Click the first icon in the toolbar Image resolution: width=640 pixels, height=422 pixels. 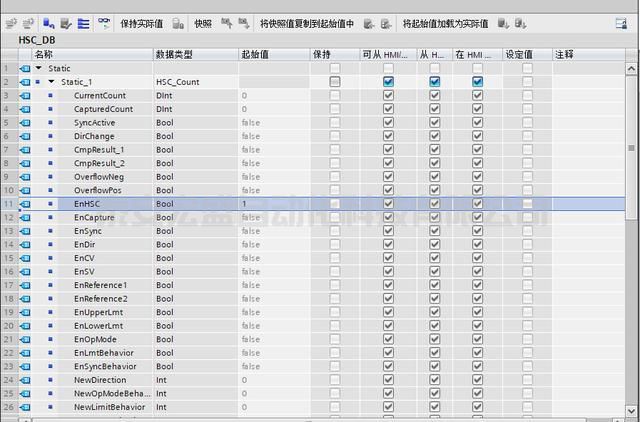click(x=9, y=22)
